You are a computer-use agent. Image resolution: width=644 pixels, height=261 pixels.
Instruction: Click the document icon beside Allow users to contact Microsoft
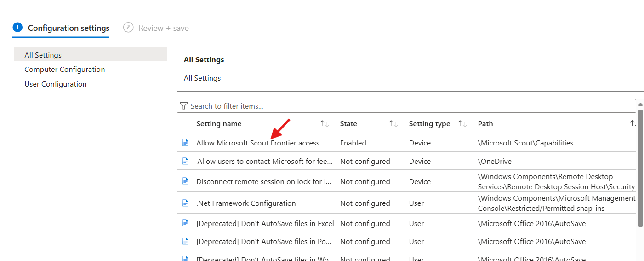pyautogui.click(x=185, y=161)
